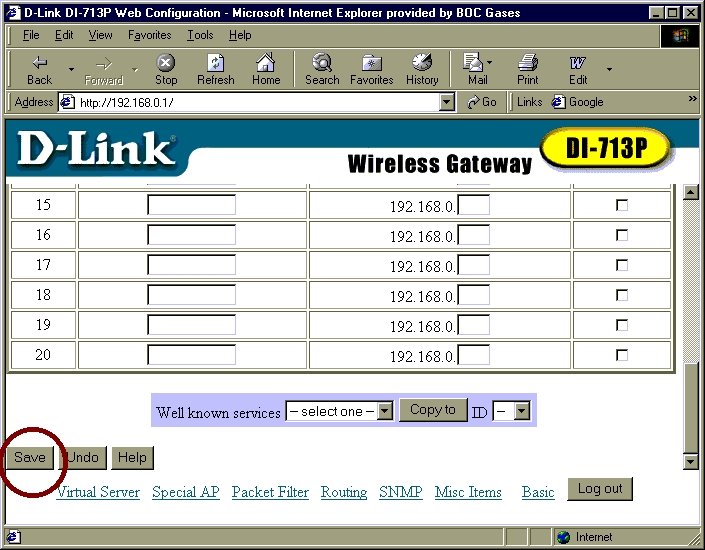Click the page scrollbar down arrow
This screenshot has width=705, height=550.
click(691, 461)
